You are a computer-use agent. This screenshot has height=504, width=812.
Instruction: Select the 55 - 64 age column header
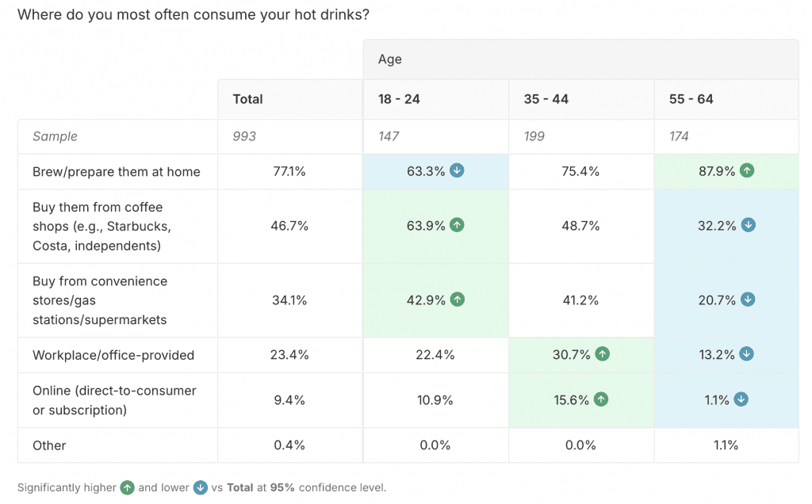pyautogui.click(x=691, y=99)
